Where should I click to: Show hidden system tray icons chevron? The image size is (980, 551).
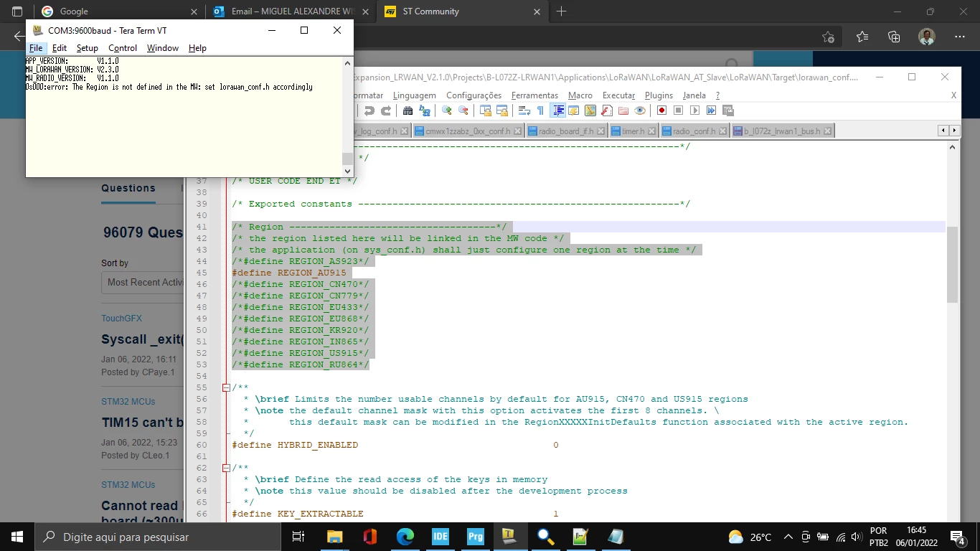[788, 537]
